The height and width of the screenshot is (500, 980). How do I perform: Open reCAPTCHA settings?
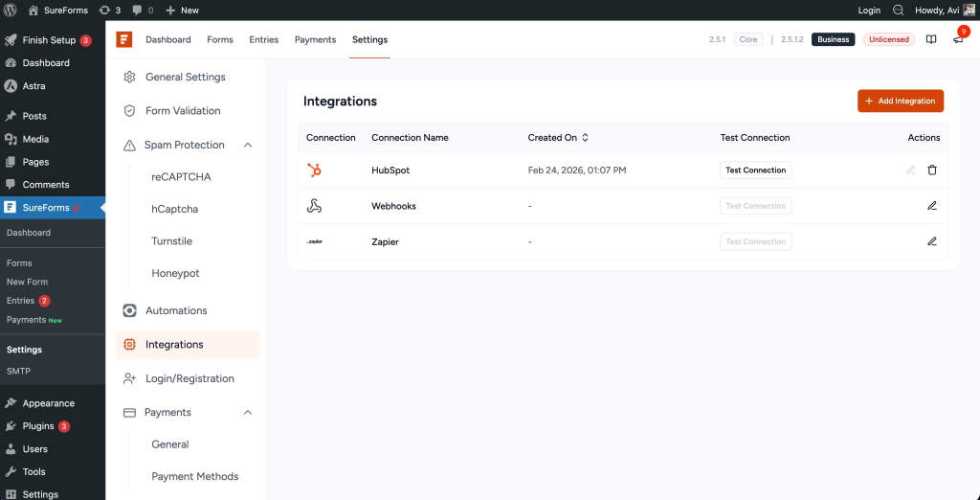click(x=181, y=177)
